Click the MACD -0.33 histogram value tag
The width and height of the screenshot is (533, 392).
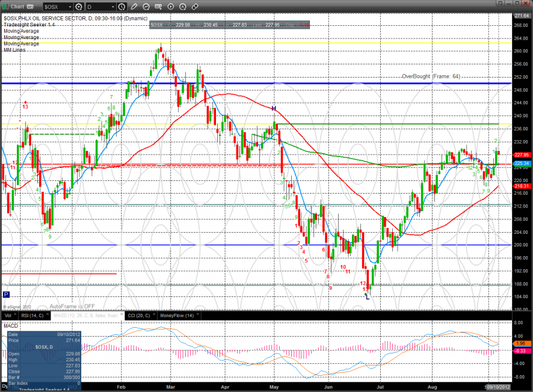(522, 351)
